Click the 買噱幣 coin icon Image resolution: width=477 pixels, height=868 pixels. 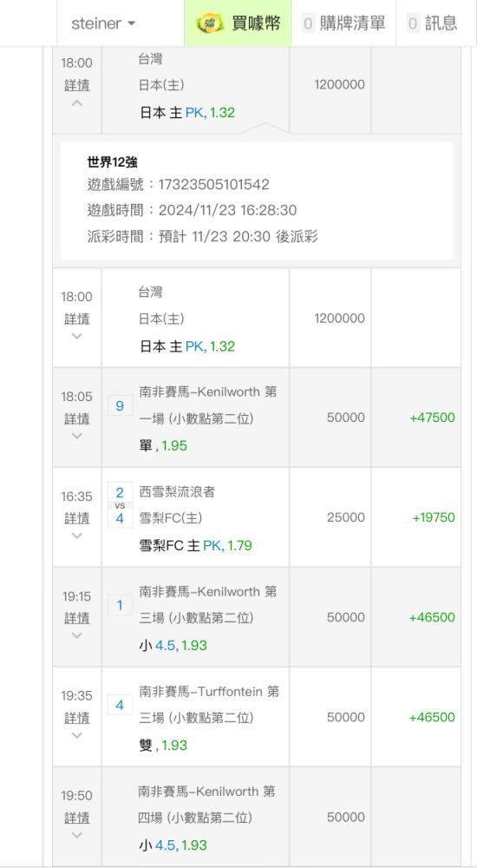[x=210, y=23]
